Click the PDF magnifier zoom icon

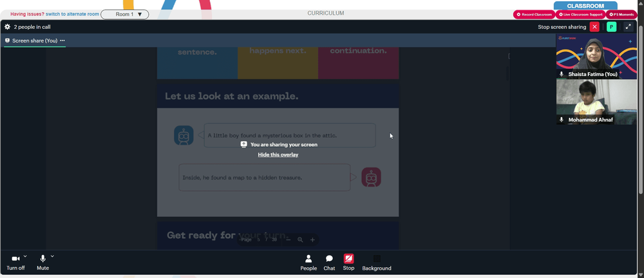click(300, 240)
